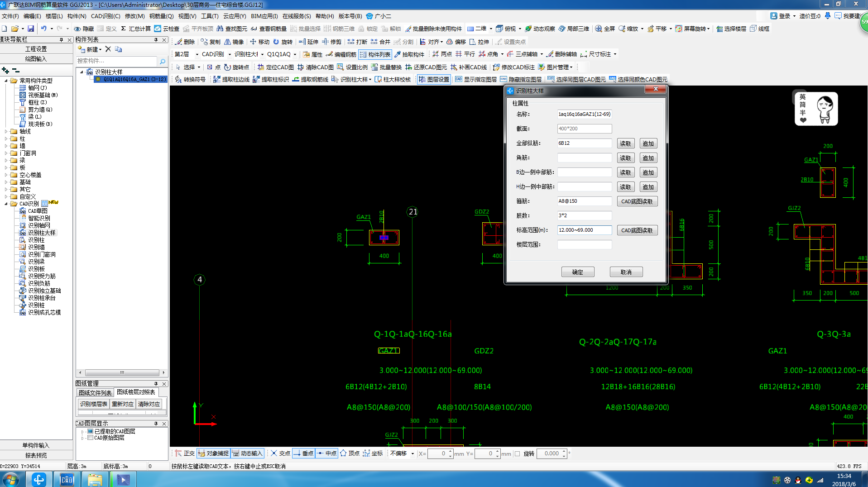
Task: Check the 旋转 rotation checkbox
Action: pos(517,454)
